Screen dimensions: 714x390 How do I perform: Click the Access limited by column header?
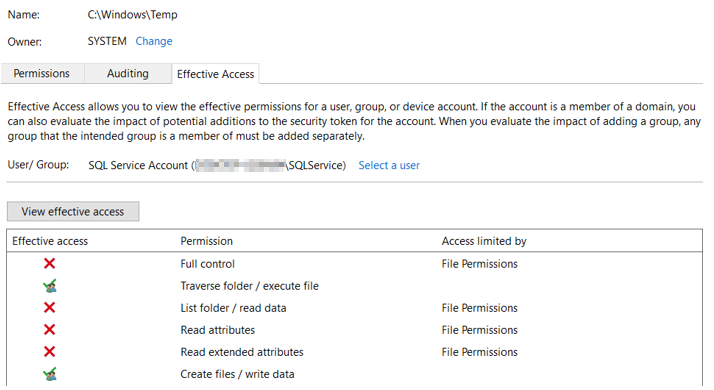pyautogui.click(x=484, y=241)
